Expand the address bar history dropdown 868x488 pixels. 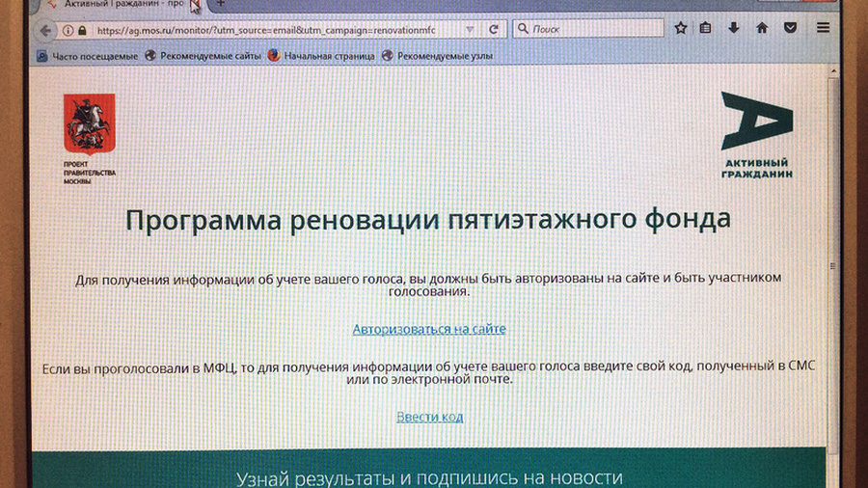coord(469,30)
